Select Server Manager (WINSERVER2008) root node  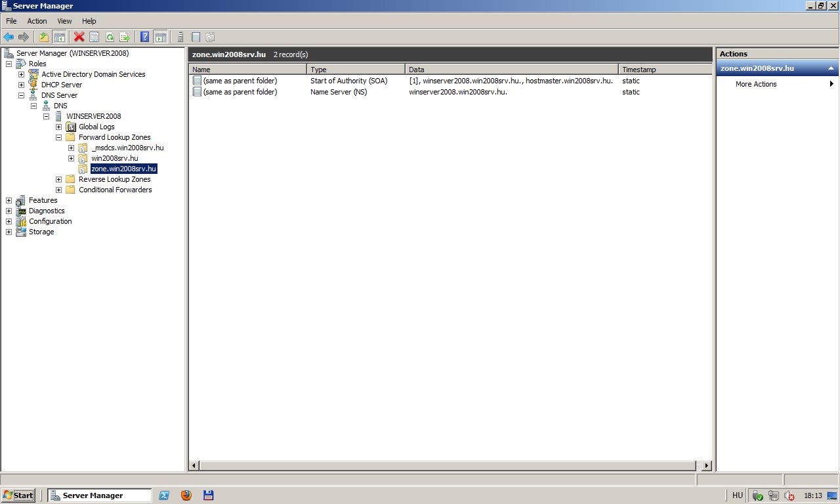point(72,53)
